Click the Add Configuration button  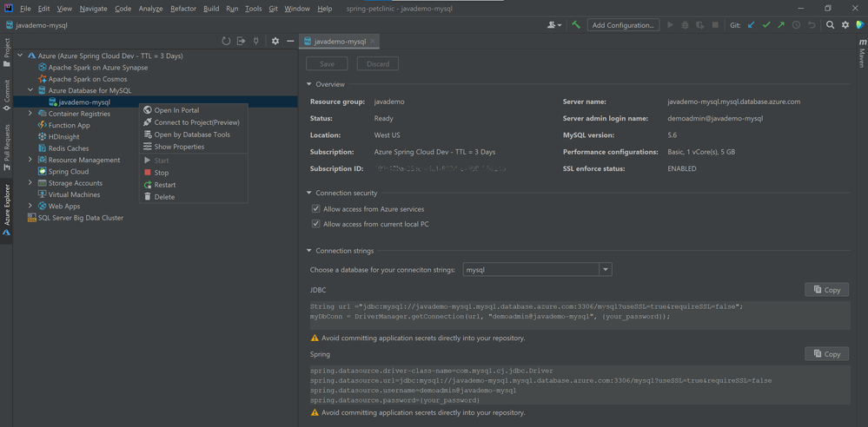tap(622, 25)
